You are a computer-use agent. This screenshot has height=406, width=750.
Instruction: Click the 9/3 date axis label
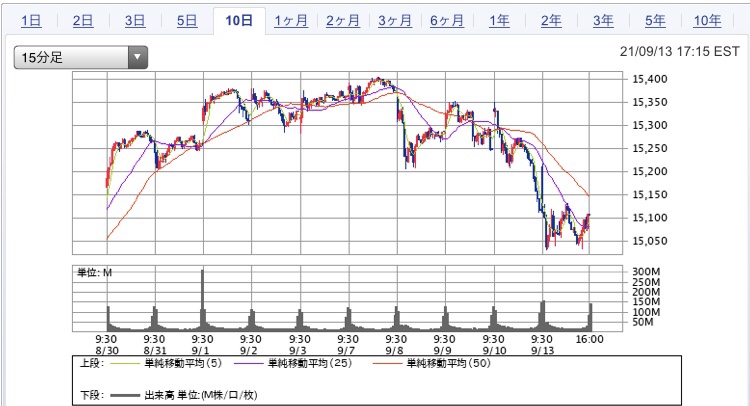[x=298, y=351]
